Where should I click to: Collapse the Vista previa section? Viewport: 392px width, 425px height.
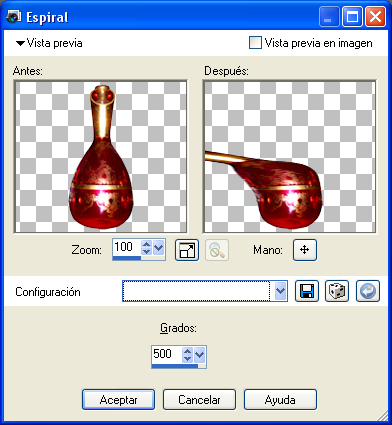click(x=21, y=43)
